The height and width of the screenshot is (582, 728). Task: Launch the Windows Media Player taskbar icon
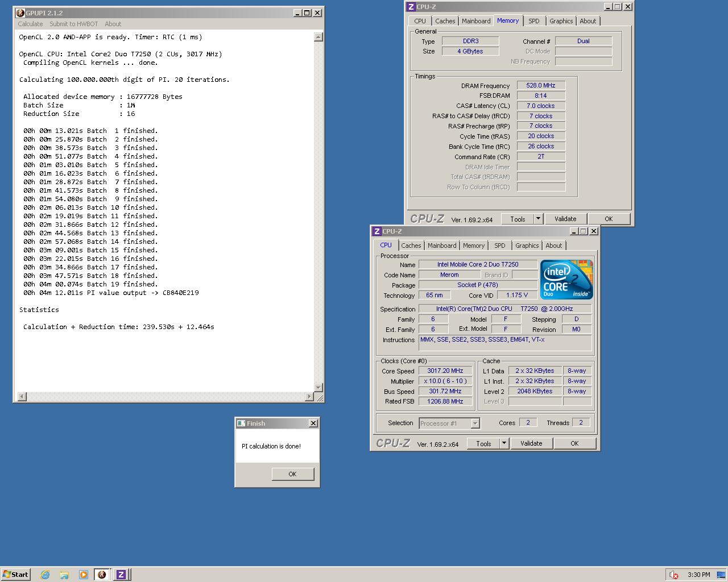click(x=84, y=575)
